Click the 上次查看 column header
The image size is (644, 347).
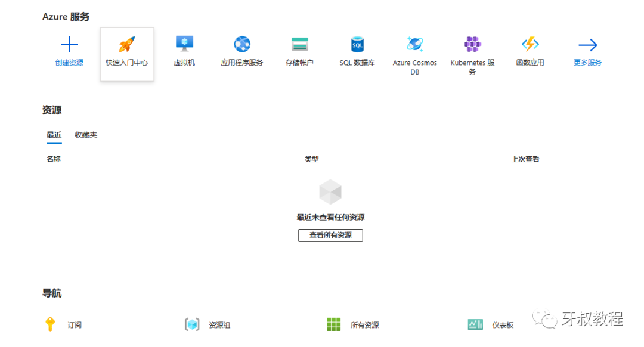point(525,159)
